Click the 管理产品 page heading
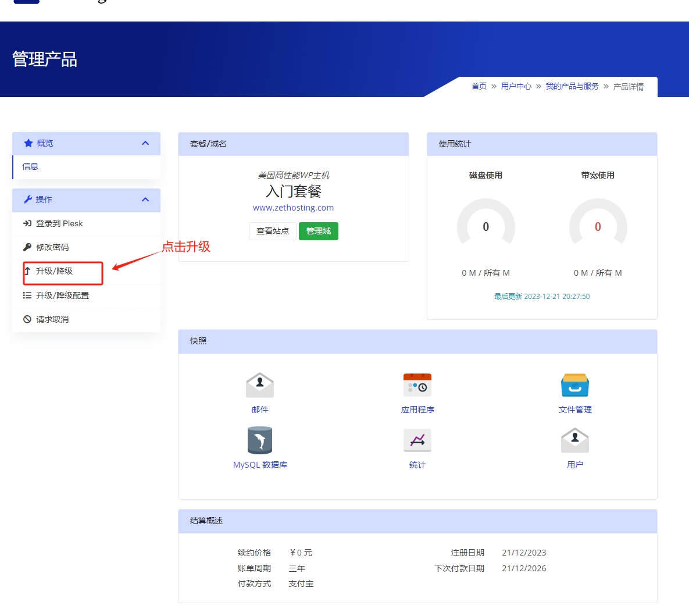 45,59
